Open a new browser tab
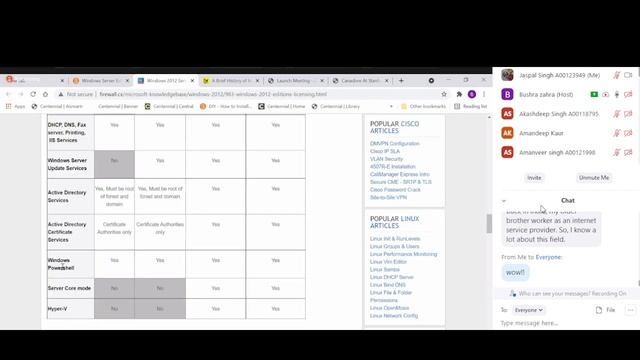Viewport: 640px width, 360px height. tap(401, 81)
